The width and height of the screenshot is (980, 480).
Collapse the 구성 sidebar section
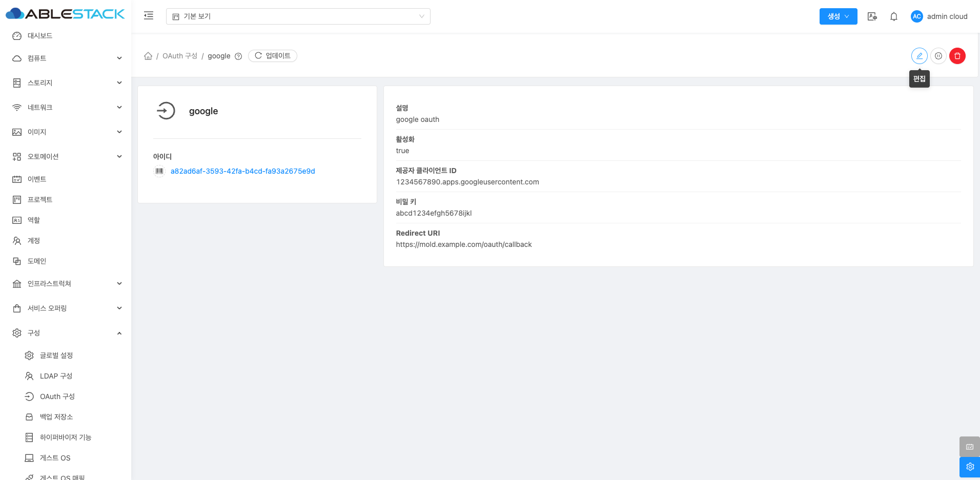[x=67, y=333]
